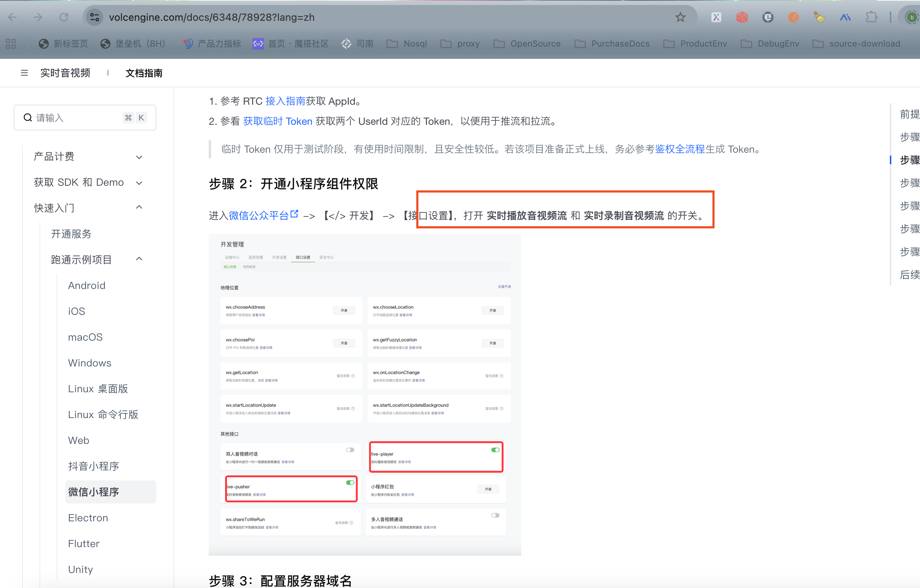Screen dimensions: 920x588
Task: Click the bookmark star icon in address bar
Action: point(680,17)
